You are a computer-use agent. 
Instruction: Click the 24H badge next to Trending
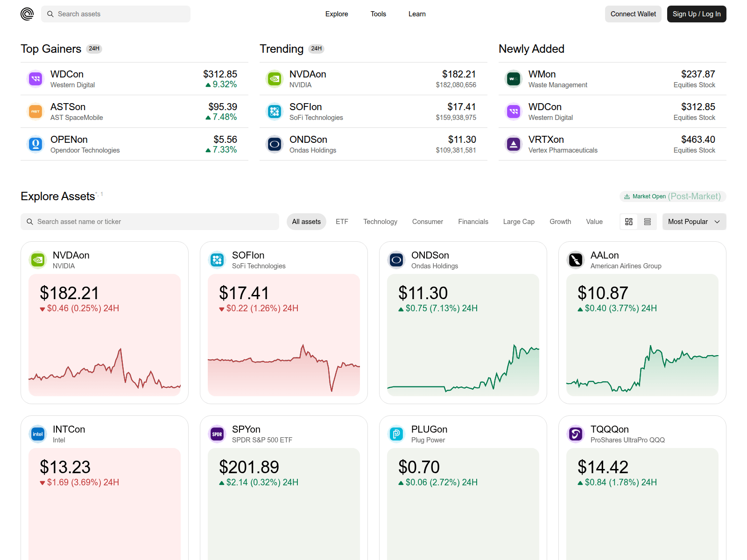coord(317,49)
